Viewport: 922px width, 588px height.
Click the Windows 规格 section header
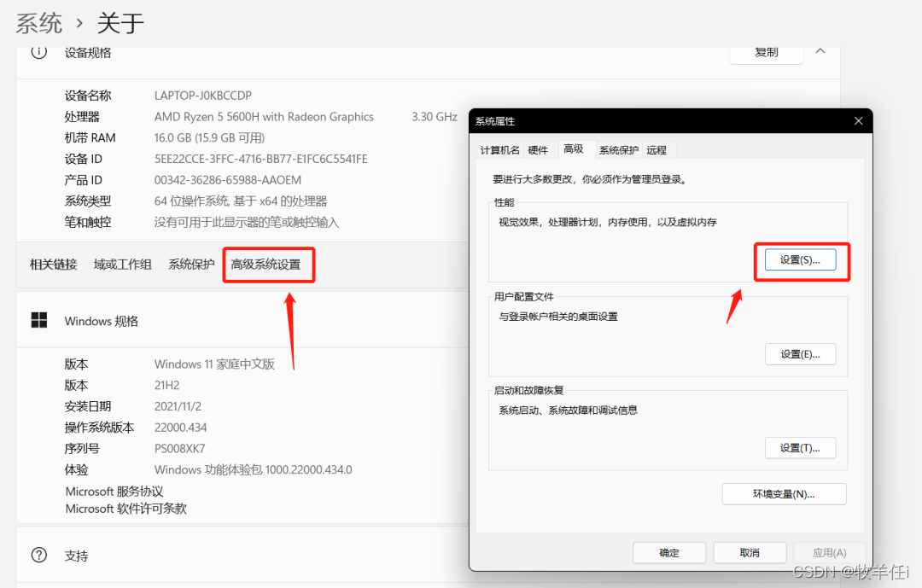click(101, 321)
